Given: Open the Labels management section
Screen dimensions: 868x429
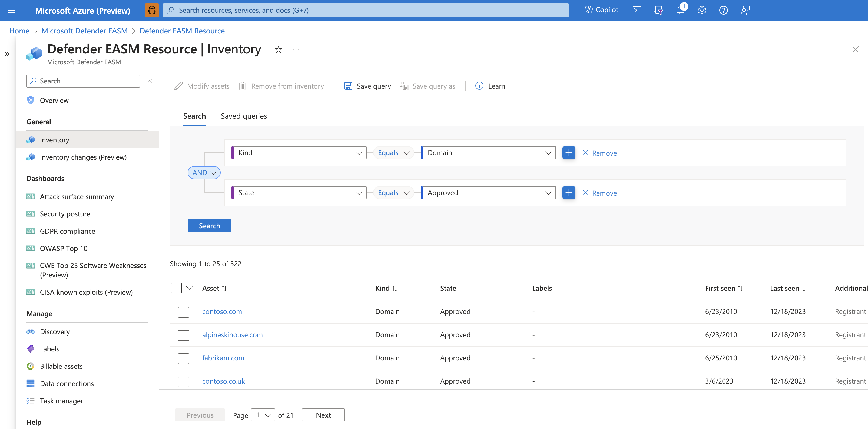Looking at the screenshot, I should 49,349.
